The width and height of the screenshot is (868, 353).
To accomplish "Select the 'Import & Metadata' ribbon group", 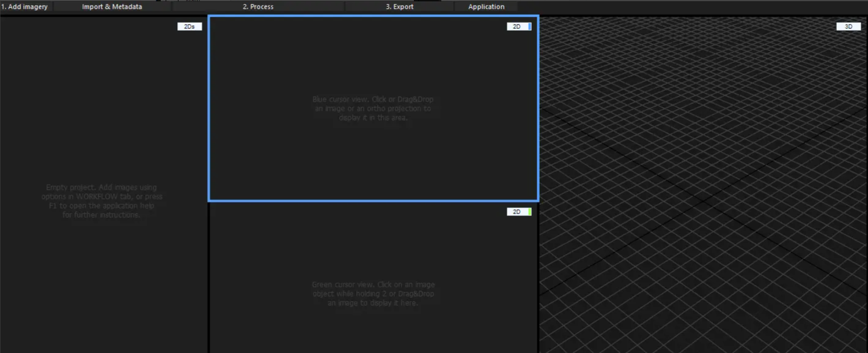I will tap(112, 7).
